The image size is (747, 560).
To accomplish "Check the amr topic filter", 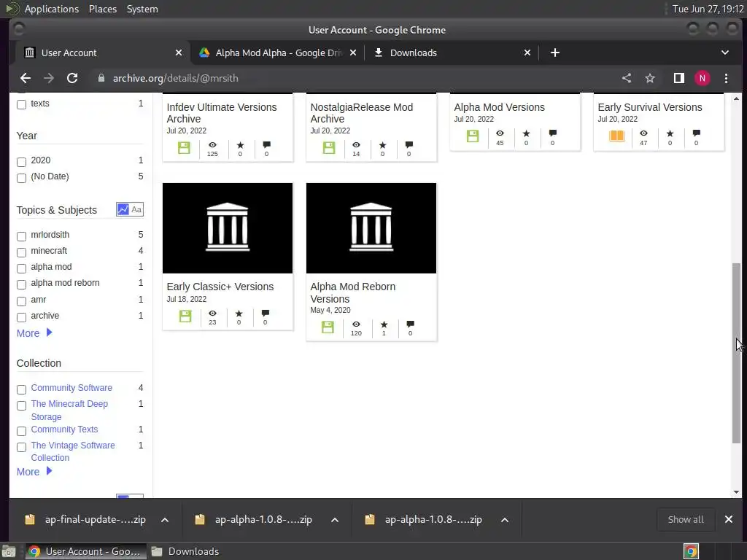I will tap(21, 301).
